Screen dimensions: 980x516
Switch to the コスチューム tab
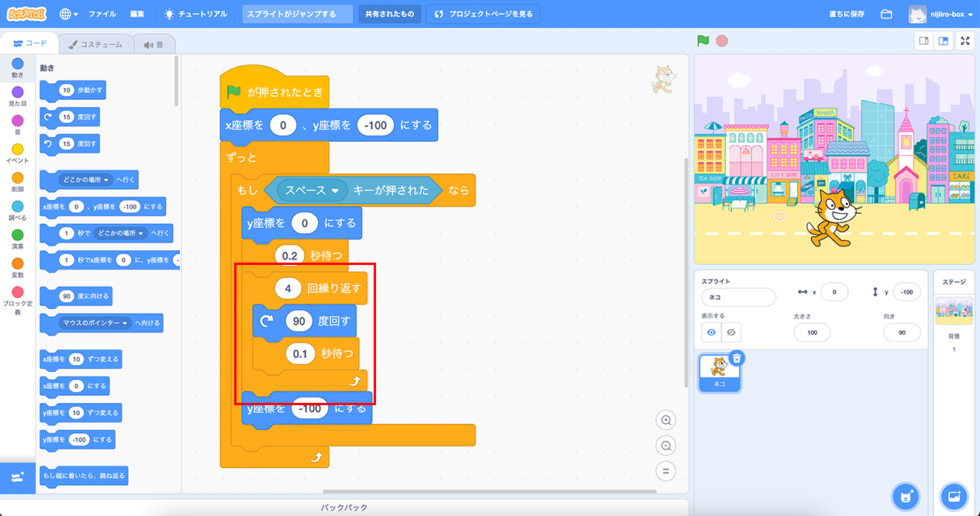tap(95, 45)
